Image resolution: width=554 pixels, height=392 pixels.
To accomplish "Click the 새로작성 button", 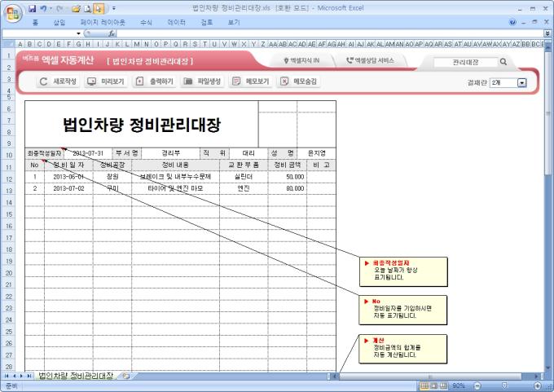I will click(58, 81).
